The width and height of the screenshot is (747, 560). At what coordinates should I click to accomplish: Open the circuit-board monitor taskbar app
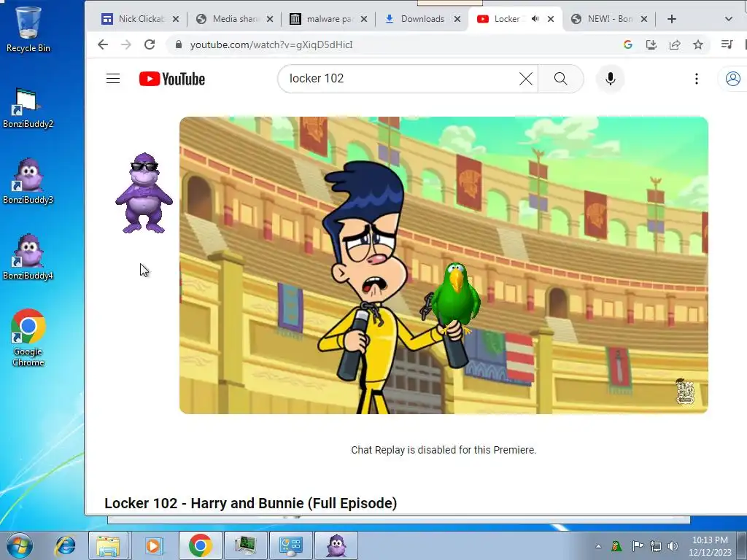tap(245, 545)
